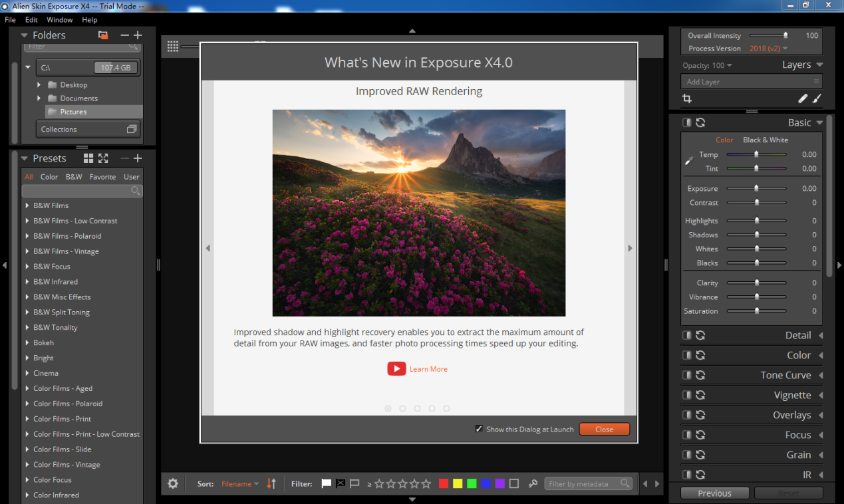Image resolution: width=844 pixels, height=504 pixels.
Task: Open the Collections stack icon
Action: (x=132, y=129)
